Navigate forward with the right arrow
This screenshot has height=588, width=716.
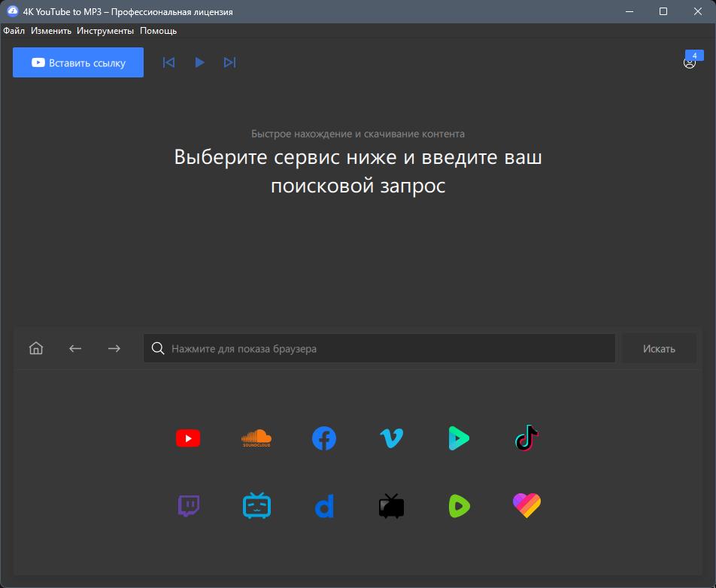tap(114, 348)
